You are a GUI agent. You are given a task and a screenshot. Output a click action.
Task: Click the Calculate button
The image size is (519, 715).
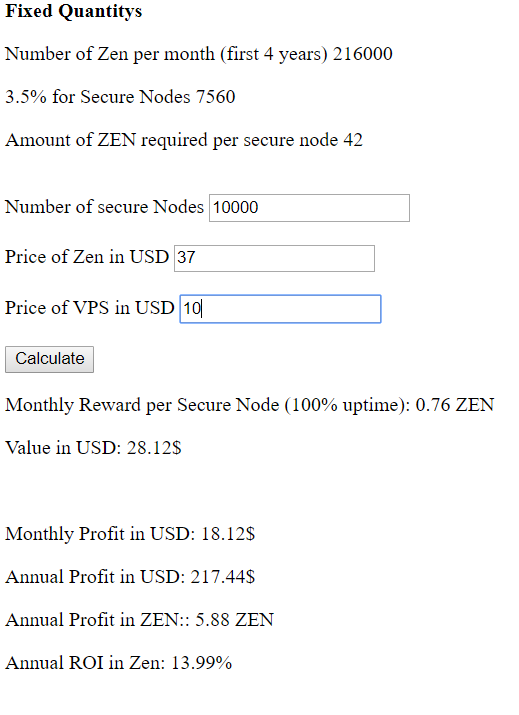click(49, 359)
